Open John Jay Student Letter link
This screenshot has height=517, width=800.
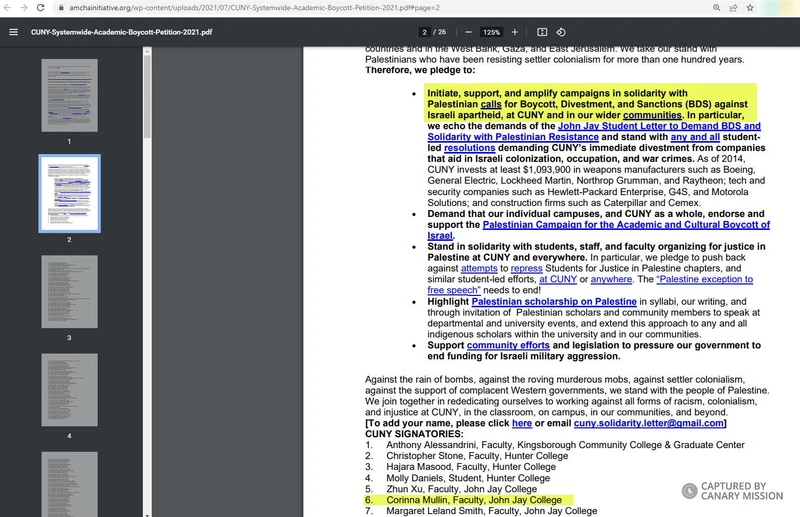tap(594, 131)
